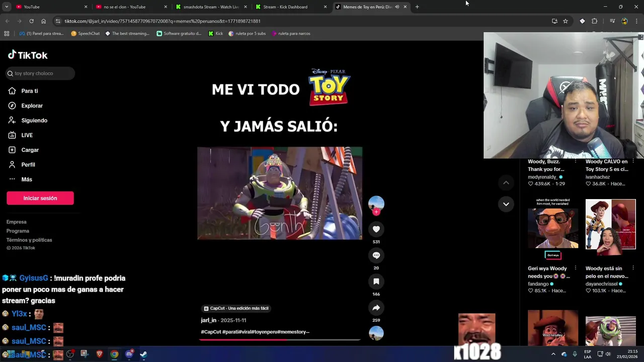Seek on the video progress bar
The height and width of the screenshot is (362, 644).
coord(280,339)
